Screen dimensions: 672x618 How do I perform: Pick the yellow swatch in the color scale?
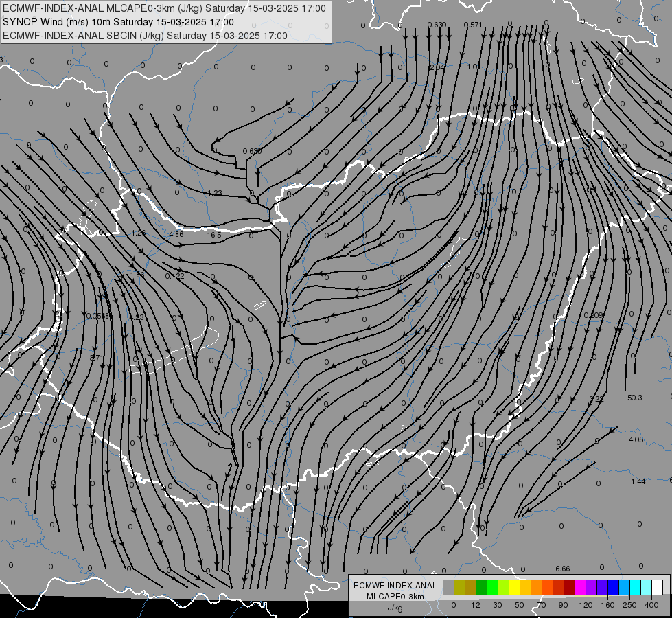click(x=515, y=587)
